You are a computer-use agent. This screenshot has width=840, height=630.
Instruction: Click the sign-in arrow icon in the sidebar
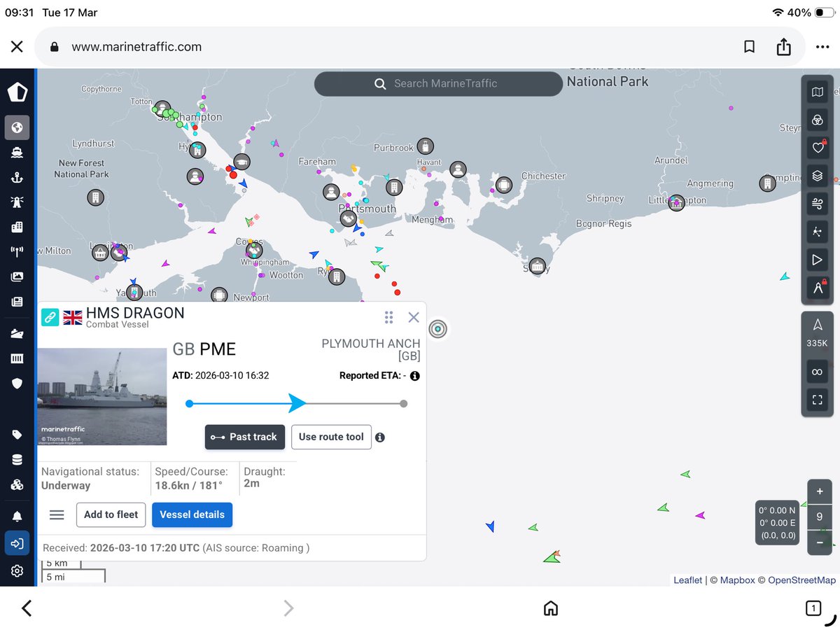[17, 543]
